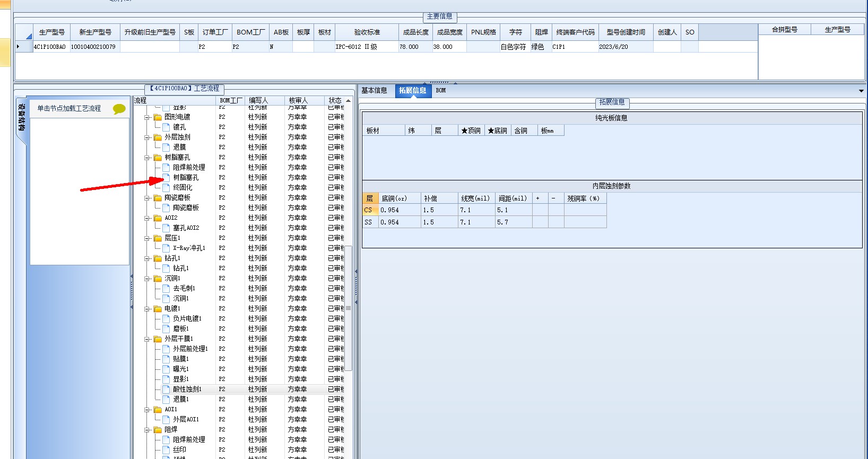The width and height of the screenshot is (868, 459).
Task: Select the CS layer row header
Action: [x=370, y=210]
